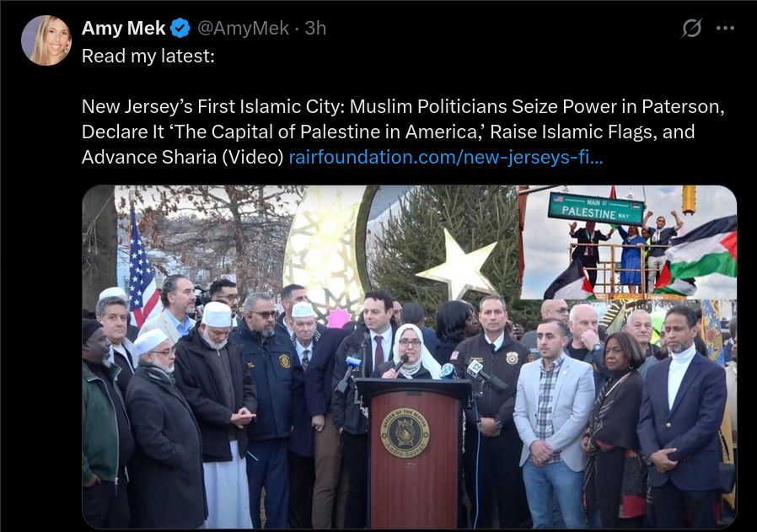Viewport: 757px width, 532px height.
Task: Open the rairfoundation.com article link
Action: [x=446, y=157]
